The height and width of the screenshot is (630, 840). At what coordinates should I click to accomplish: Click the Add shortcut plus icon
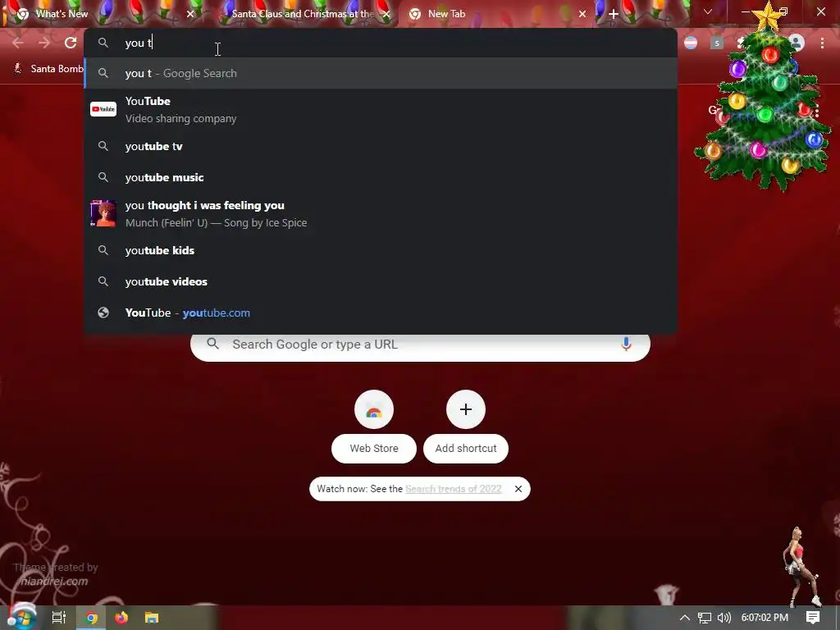click(466, 410)
